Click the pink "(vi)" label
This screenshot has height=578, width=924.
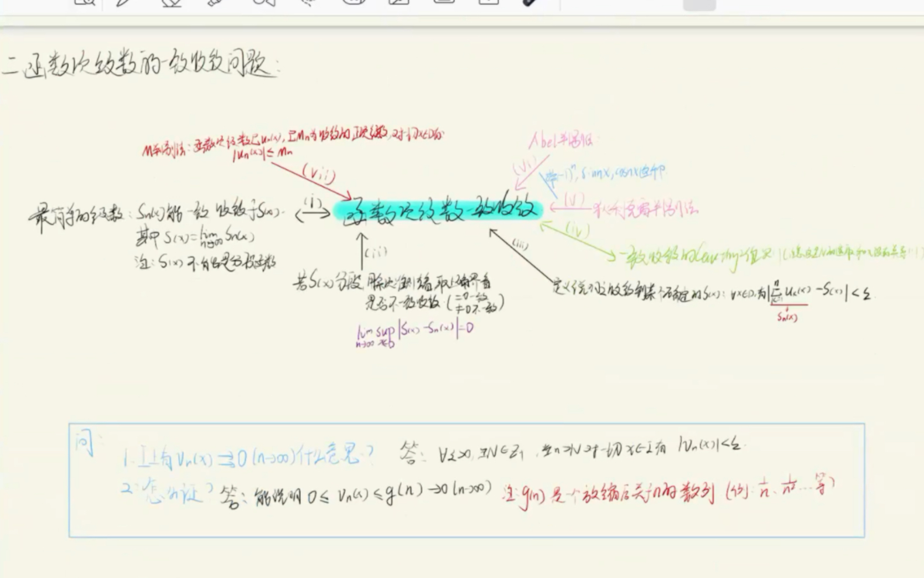[524, 167]
